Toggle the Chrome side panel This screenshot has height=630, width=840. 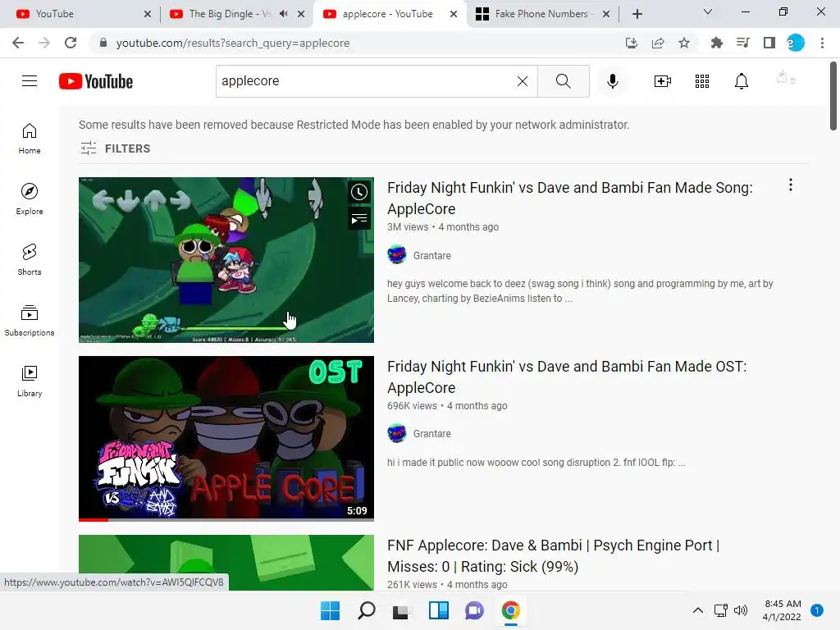coord(769,43)
